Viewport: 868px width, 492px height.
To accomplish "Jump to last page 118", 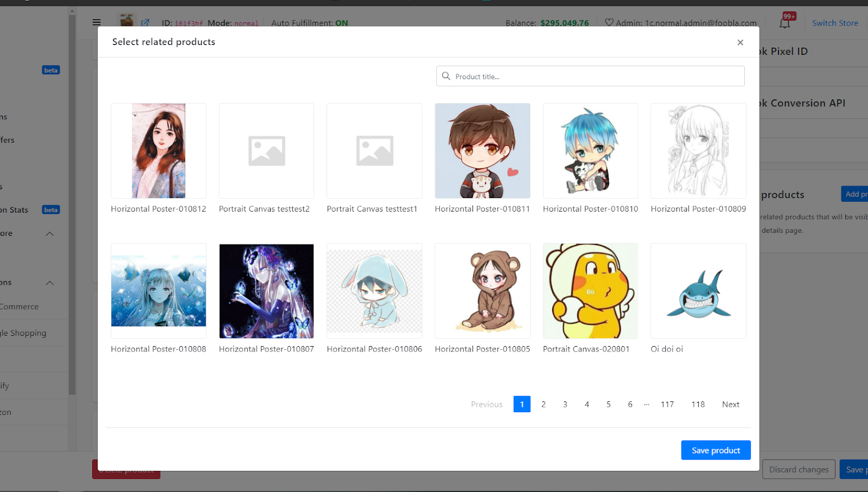I will [698, 404].
